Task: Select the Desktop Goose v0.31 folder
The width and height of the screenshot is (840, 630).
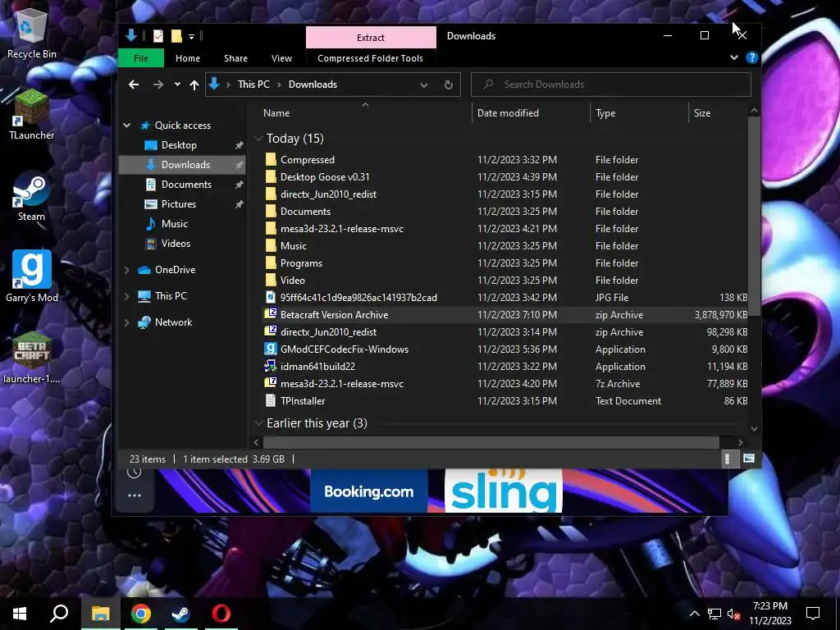Action: pyautogui.click(x=325, y=177)
